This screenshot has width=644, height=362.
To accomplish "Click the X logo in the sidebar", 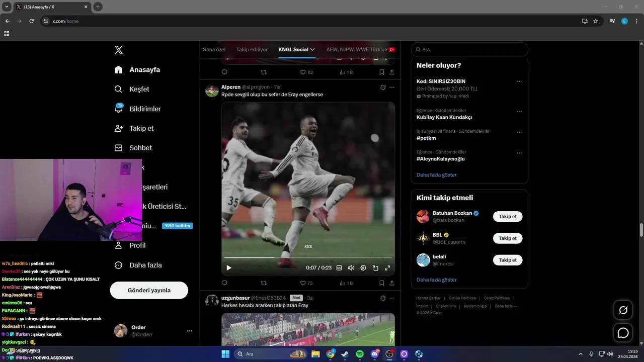I will click(x=119, y=50).
